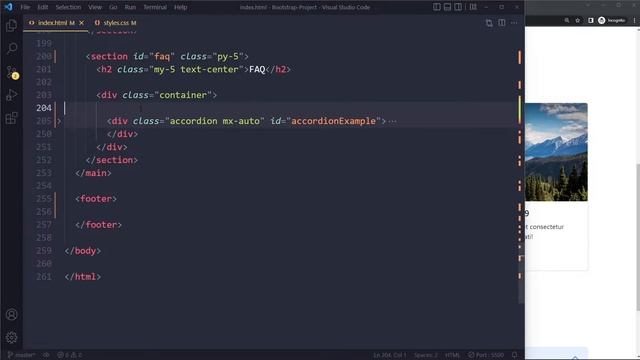The width and height of the screenshot is (640, 360).
Task: Open the Spaces indentation setting
Action: [x=426, y=355]
